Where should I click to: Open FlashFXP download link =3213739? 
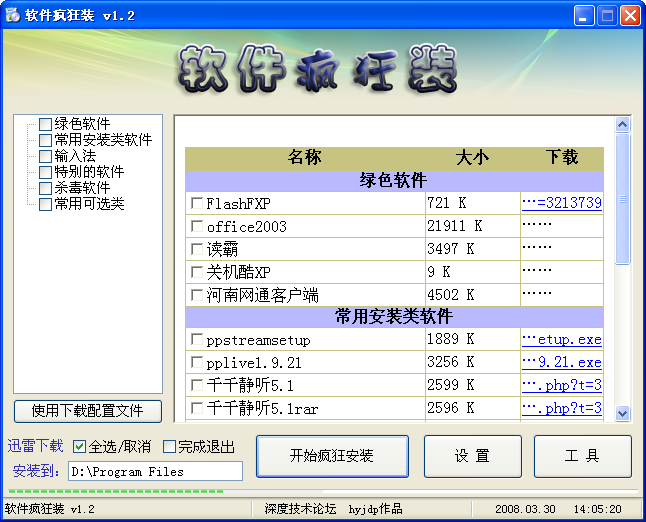pos(562,203)
